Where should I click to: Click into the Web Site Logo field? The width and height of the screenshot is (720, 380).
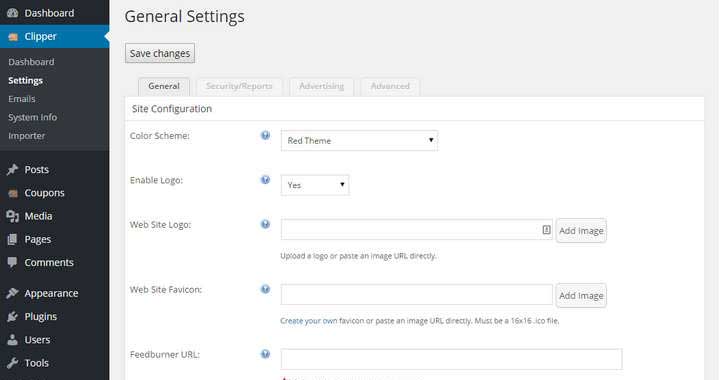pyautogui.click(x=416, y=229)
